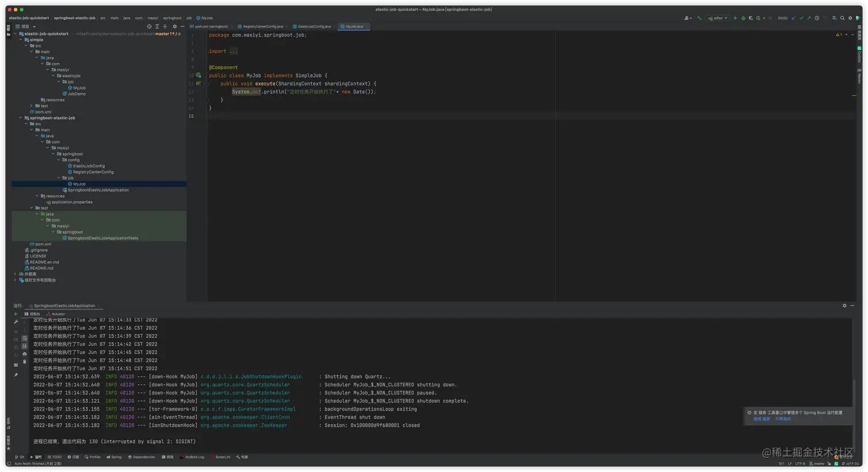
Task: Expand the test folder under simple
Action: [32, 106]
